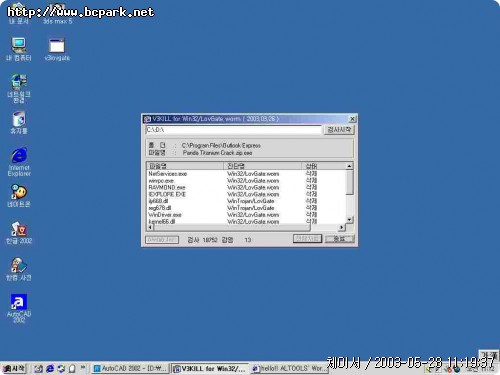Viewport: 500px width, 375px height.
Task: Select the kernel66.dll row
Action: point(246,221)
